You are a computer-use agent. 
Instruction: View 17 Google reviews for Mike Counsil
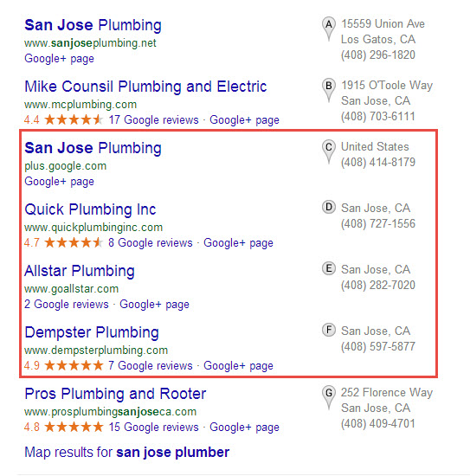(x=153, y=120)
